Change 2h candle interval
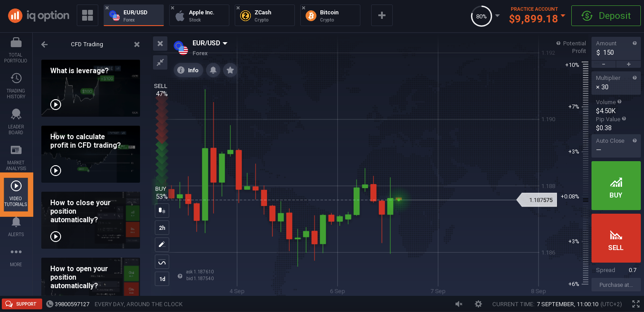The width and height of the screenshot is (644, 312). (x=162, y=228)
